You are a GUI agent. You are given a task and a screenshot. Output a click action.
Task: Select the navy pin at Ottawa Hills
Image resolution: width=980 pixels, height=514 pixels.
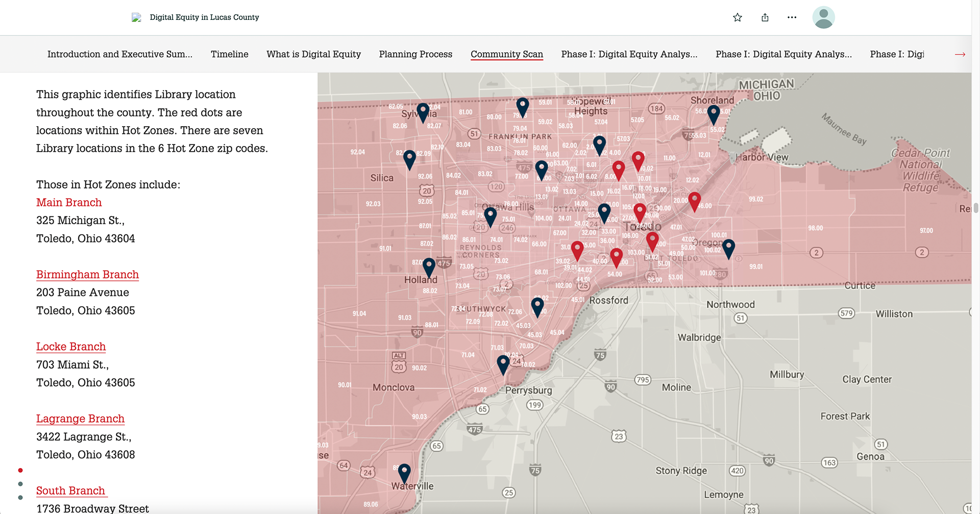[x=490, y=217]
